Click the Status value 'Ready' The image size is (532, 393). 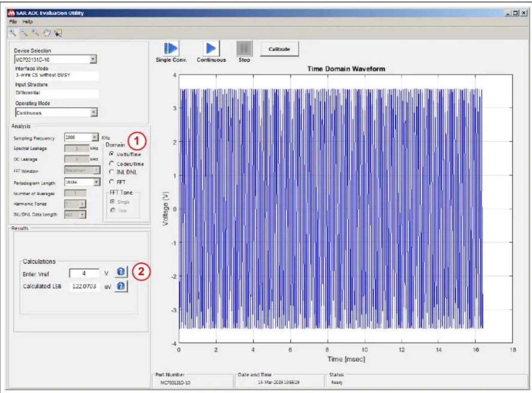337,382
